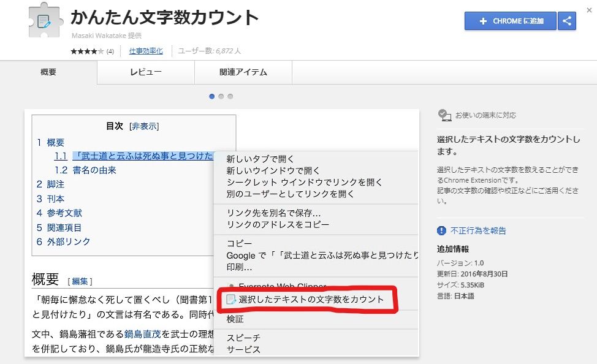Click the ユーザー数: 6,872 人 text
The width and height of the screenshot is (597, 364).
[x=210, y=51]
